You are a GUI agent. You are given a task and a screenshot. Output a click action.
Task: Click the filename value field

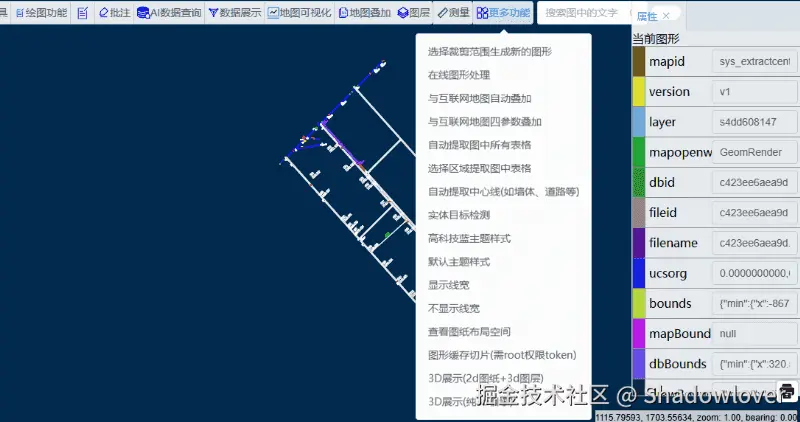click(755, 243)
